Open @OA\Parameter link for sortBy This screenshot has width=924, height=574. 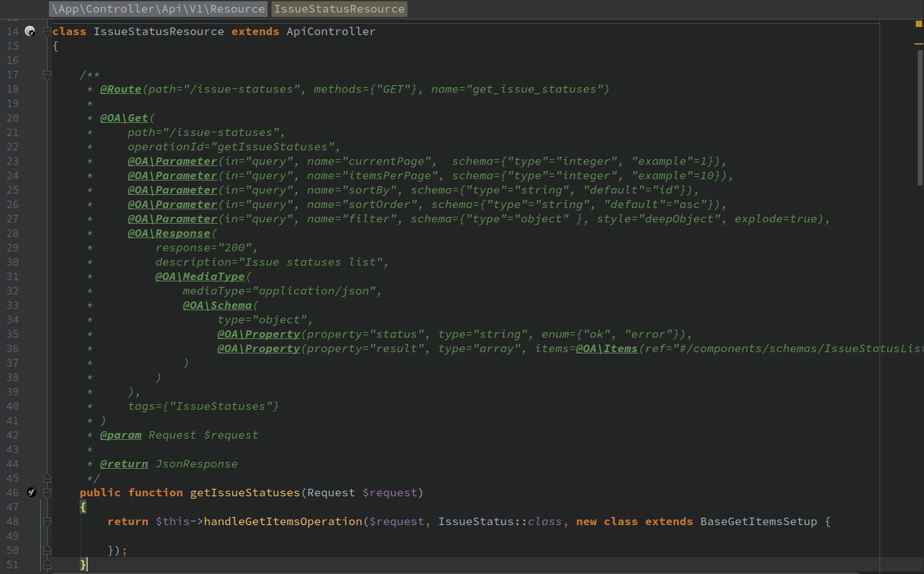click(x=172, y=190)
